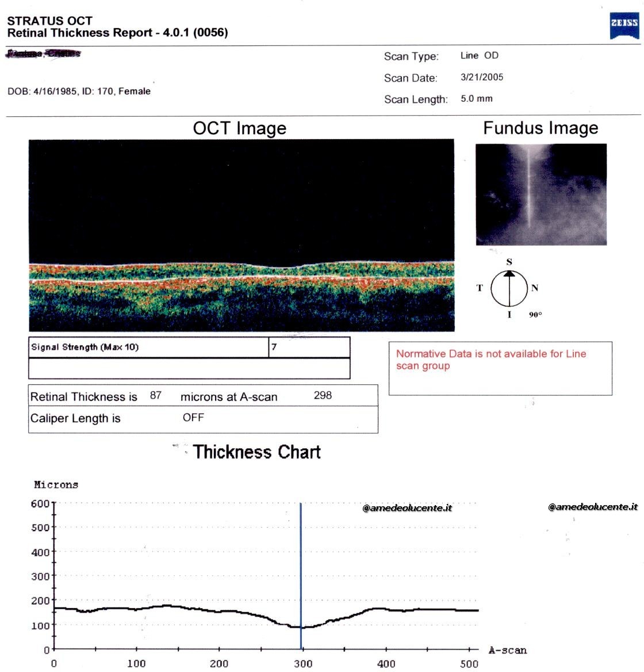Image resolution: width=644 pixels, height=672 pixels.
Task: Select the 'Line OD' scan type value
Action: pos(480,55)
